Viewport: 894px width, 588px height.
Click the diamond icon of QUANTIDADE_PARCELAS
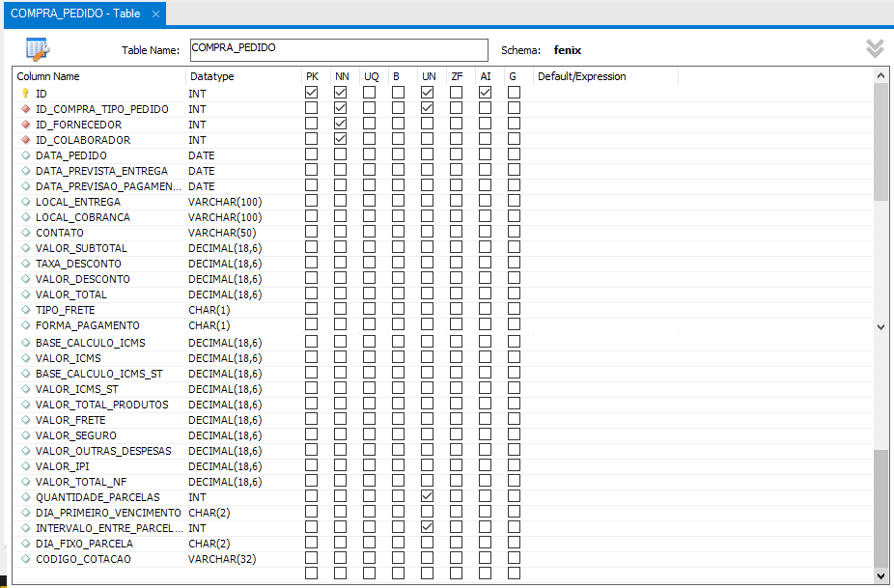[x=26, y=496]
